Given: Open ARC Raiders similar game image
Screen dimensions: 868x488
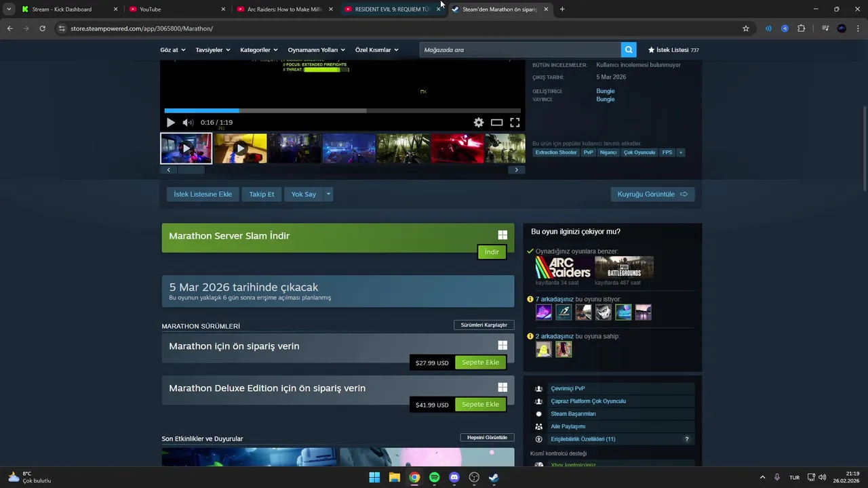Looking at the screenshot, I should 564,267.
